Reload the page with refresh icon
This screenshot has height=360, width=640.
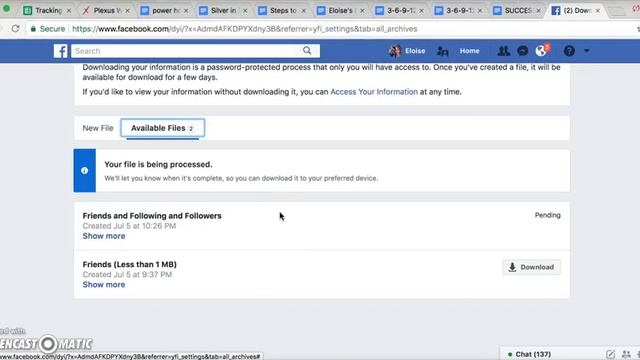pos(16,29)
